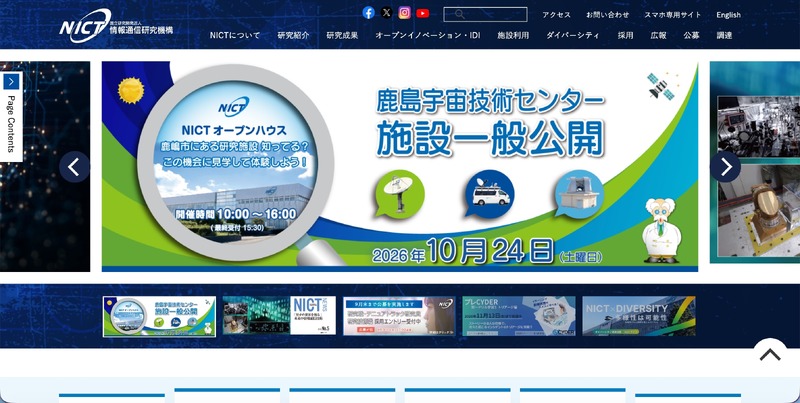
Task: Select NICT NEWS thumbnail banner
Action: (279, 316)
